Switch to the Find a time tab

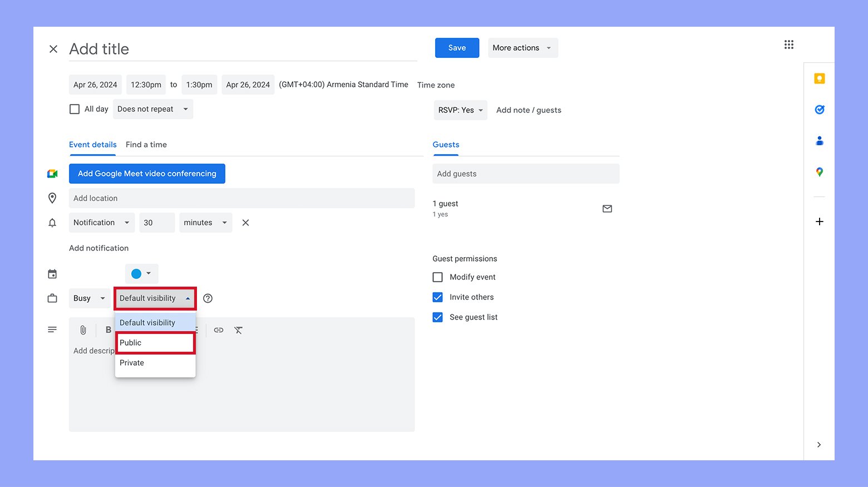(146, 144)
